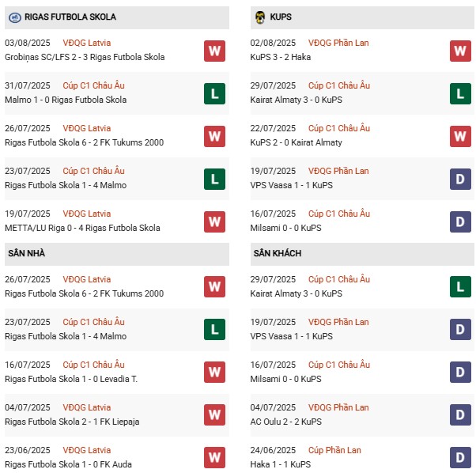This screenshot has width=476, height=473.
Task: Click the KuPS team crest icon
Action: coord(260,17)
